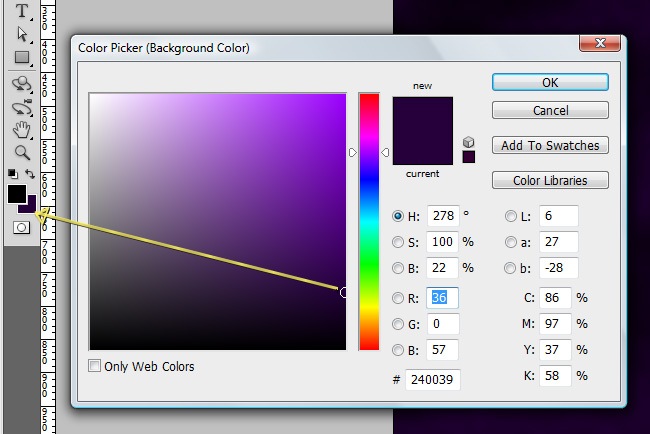Select the Horizontal Type tool
Viewport: 650px width, 434px height.
[22, 12]
